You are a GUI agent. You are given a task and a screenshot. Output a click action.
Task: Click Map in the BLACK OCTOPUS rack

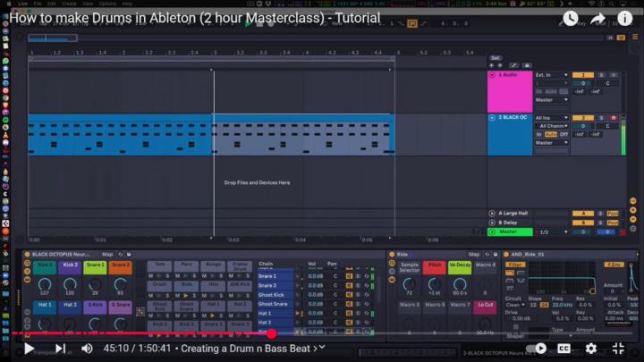tap(107, 255)
